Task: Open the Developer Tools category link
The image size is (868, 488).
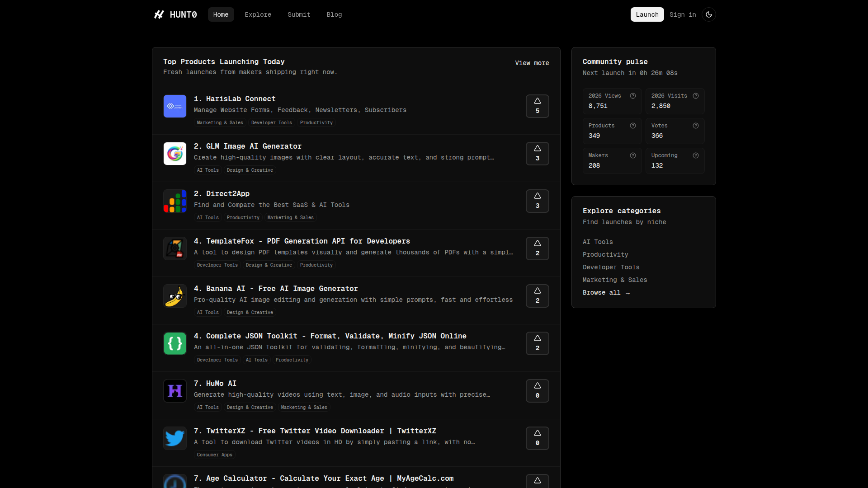Action: click(611, 267)
